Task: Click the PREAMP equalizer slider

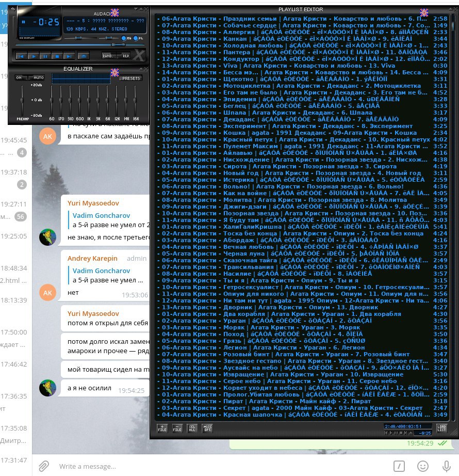Action: coord(22,100)
